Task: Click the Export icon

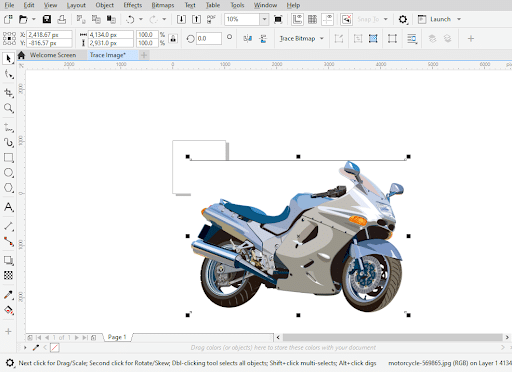Action: [196, 19]
